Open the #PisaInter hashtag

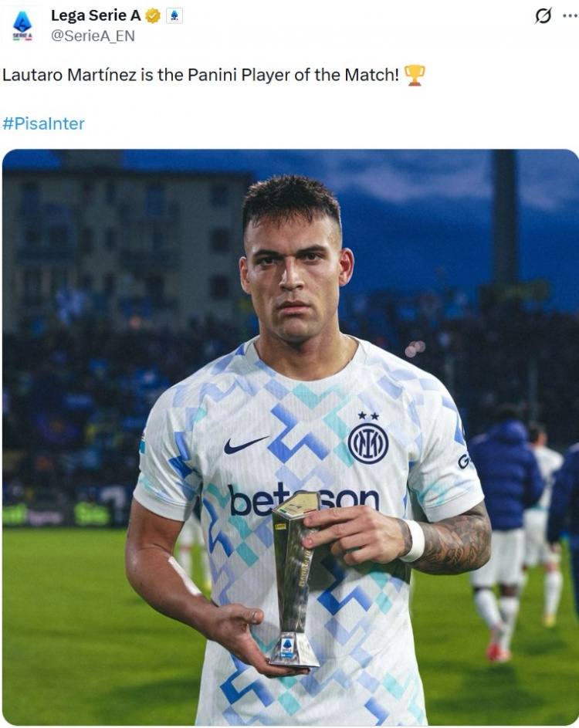pyautogui.click(x=44, y=124)
